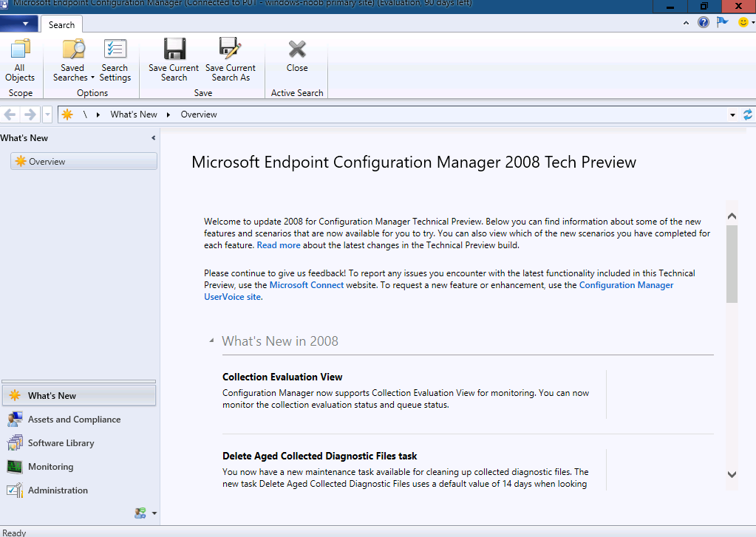This screenshot has width=756, height=537.
Task: Click the Save Current Search floppy icon
Action: click(x=174, y=49)
